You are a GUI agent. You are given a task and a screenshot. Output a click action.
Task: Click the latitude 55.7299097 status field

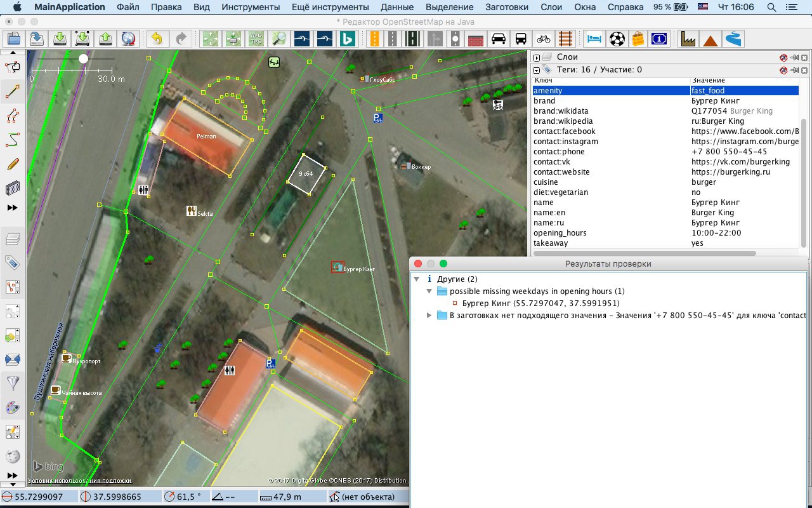tap(38, 497)
